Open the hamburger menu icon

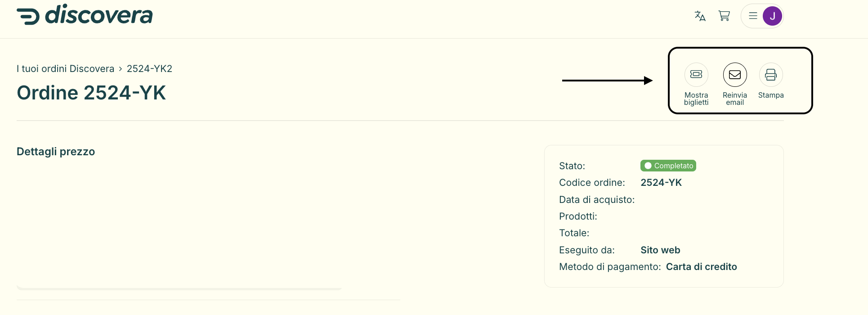(752, 15)
